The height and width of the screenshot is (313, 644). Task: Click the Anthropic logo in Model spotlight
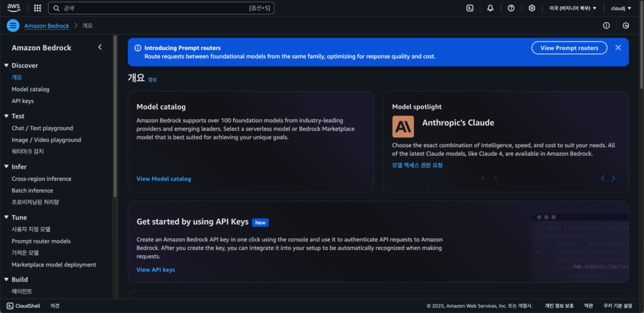pyautogui.click(x=403, y=126)
